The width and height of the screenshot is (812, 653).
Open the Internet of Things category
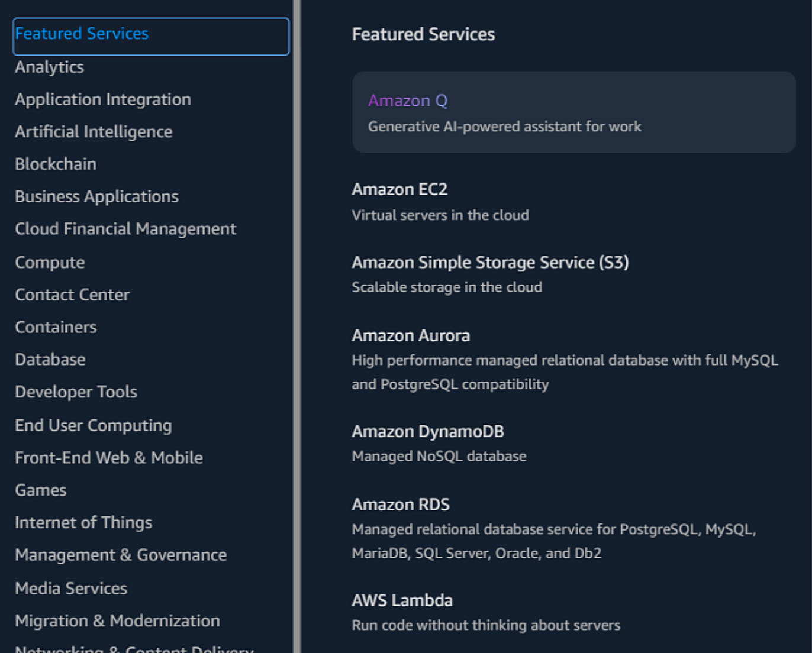83,522
